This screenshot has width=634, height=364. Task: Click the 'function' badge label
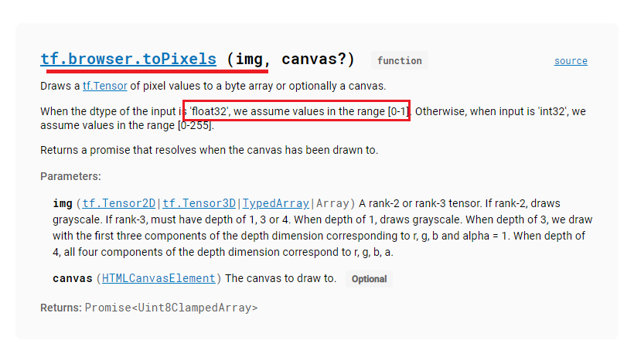400,60
